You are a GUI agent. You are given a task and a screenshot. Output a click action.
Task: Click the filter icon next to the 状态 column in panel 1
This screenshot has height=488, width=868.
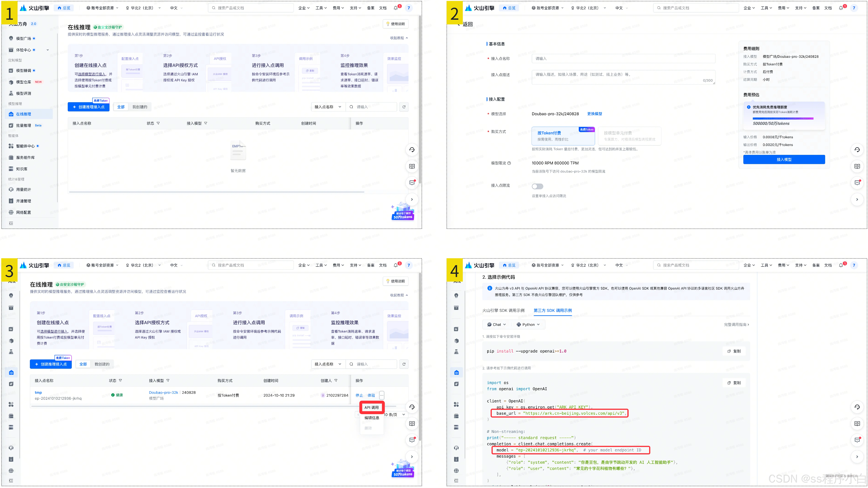point(158,123)
